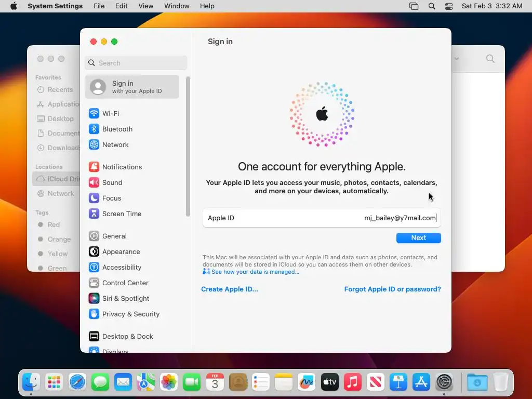Open the View menu
This screenshot has height=399, width=532.
pyautogui.click(x=146, y=6)
